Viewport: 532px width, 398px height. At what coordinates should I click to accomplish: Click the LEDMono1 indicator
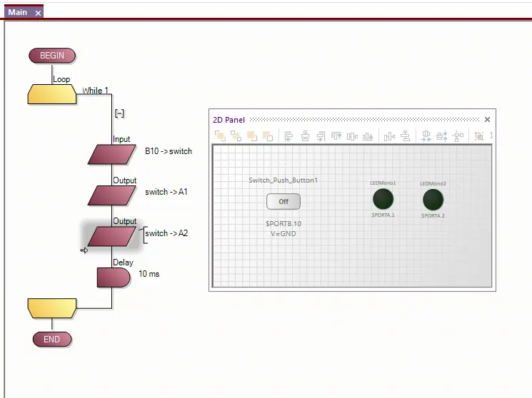[383, 199]
